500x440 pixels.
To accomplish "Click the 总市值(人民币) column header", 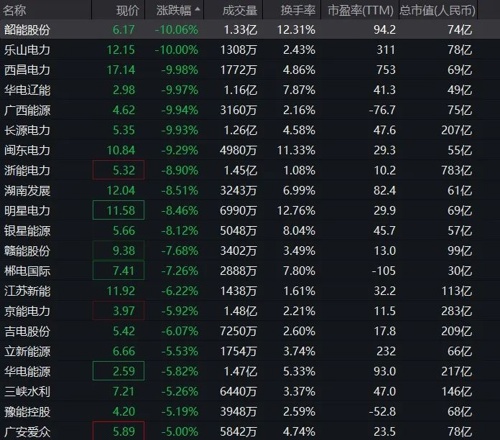I will pyautogui.click(x=437, y=11).
